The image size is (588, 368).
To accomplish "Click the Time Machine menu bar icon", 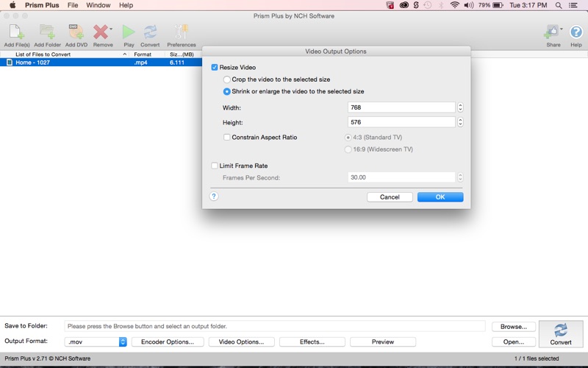I will [x=428, y=5].
